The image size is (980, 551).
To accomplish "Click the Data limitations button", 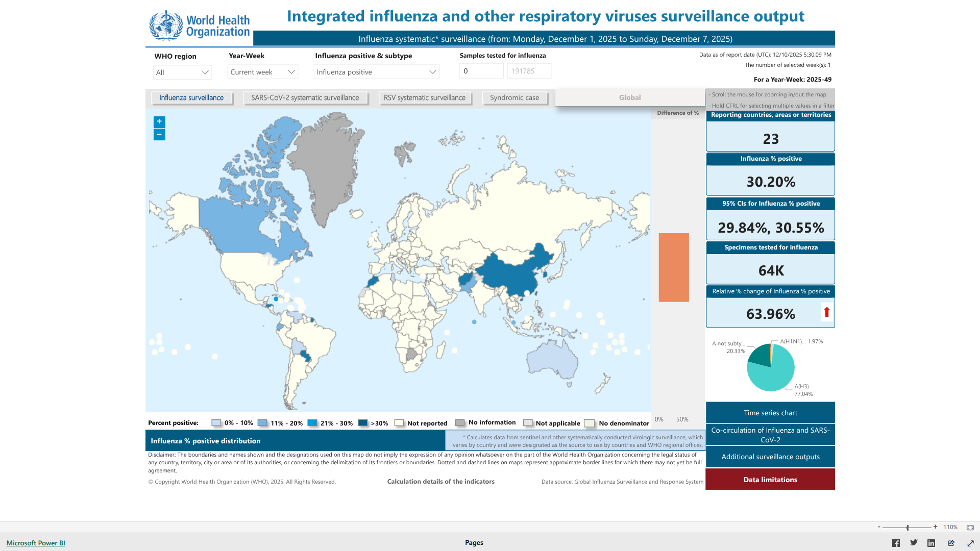I will [770, 480].
